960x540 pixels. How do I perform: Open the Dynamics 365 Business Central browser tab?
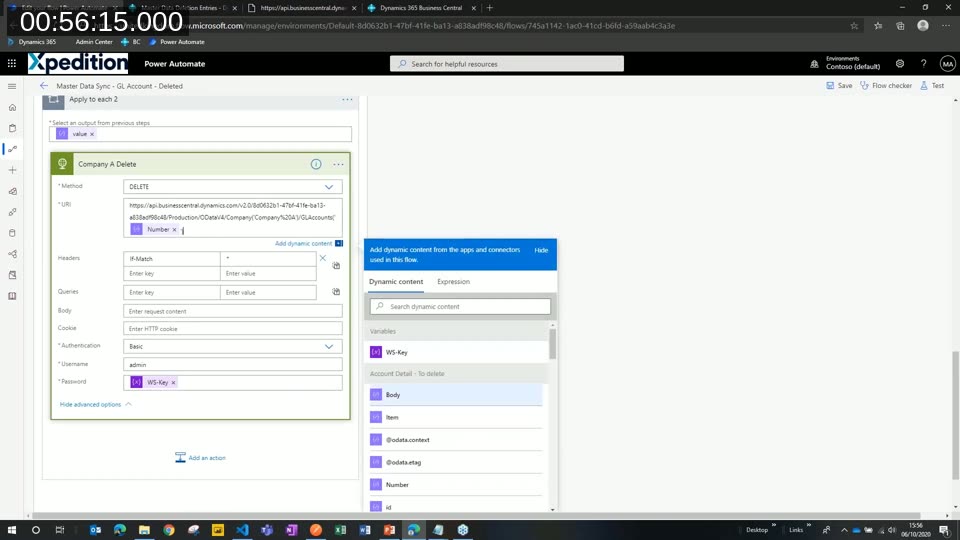pos(421,8)
